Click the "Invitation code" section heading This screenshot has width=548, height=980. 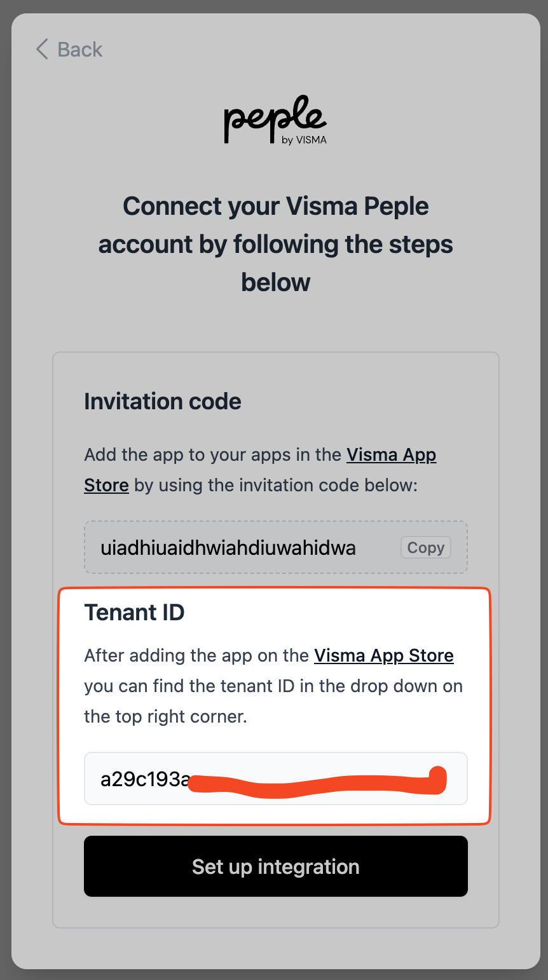(163, 402)
